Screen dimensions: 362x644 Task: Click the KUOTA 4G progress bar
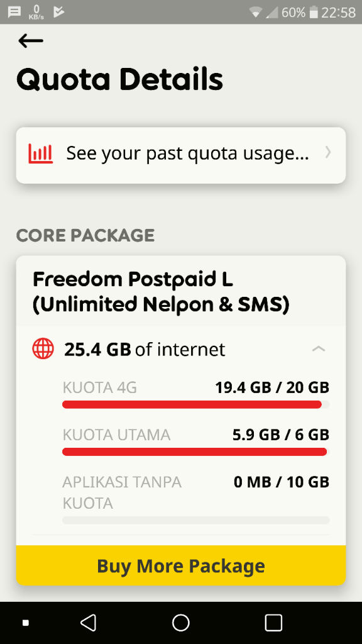coord(195,404)
